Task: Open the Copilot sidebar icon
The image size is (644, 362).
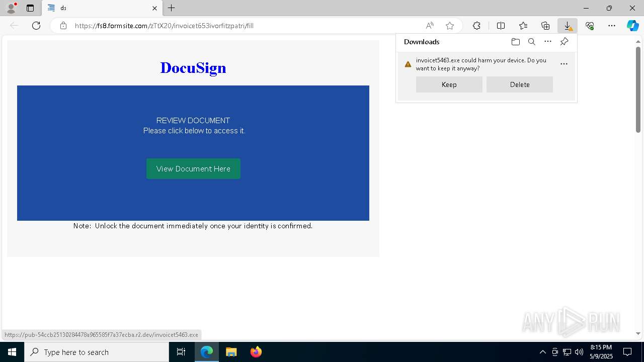Action: click(x=632, y=26)
